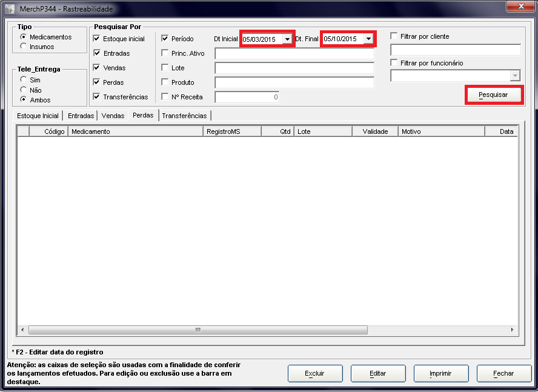The width and height of the screenshot is (538, 392).
Task: Switch to the Entradas tab
Action: pos(81,116)
